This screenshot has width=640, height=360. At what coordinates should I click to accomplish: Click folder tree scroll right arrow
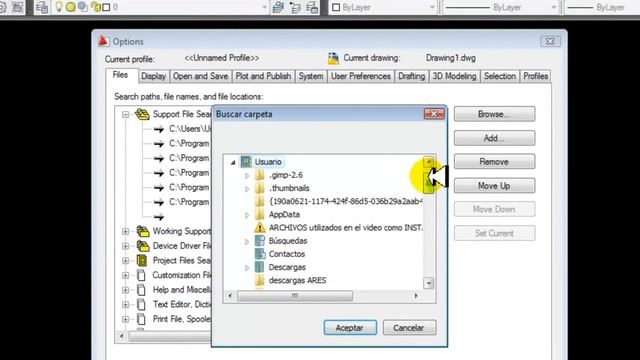[416, 296]
